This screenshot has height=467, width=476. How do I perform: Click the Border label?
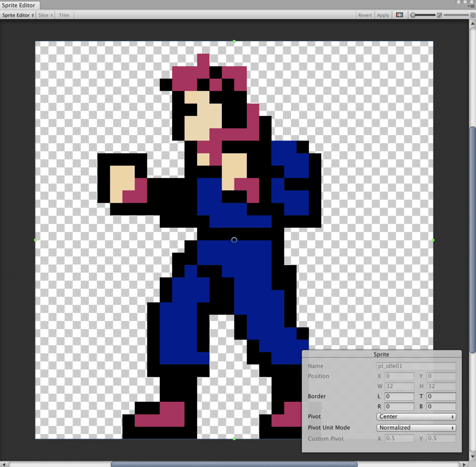click(x=317, y=396)
